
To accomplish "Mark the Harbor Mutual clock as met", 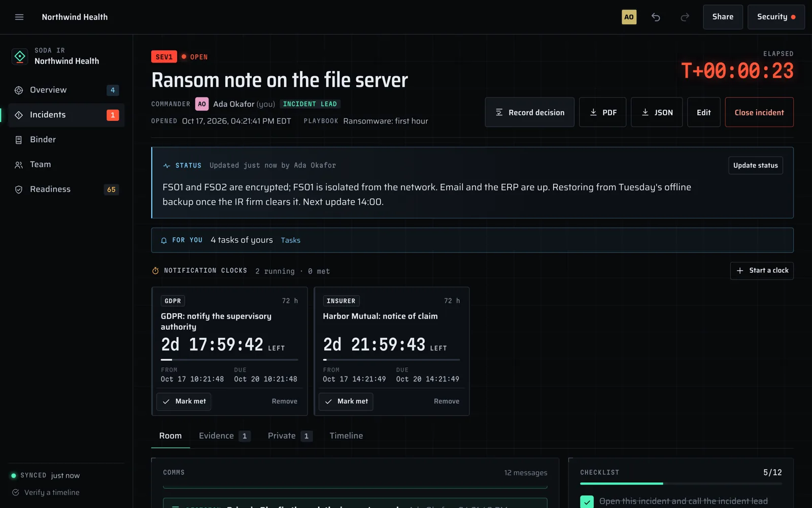I will coord(346,401).
